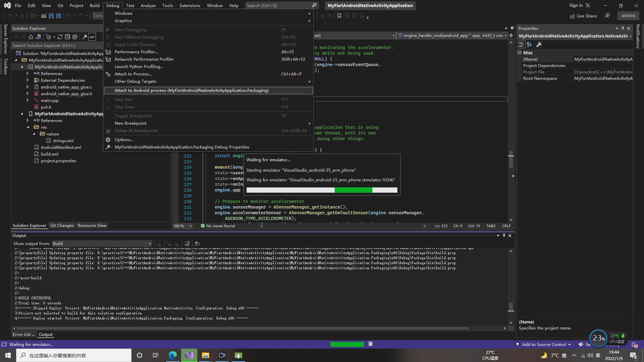This screenshot has width=644, height=362.
Task: Switch to Git Changes tab
Action: (62, 226)
